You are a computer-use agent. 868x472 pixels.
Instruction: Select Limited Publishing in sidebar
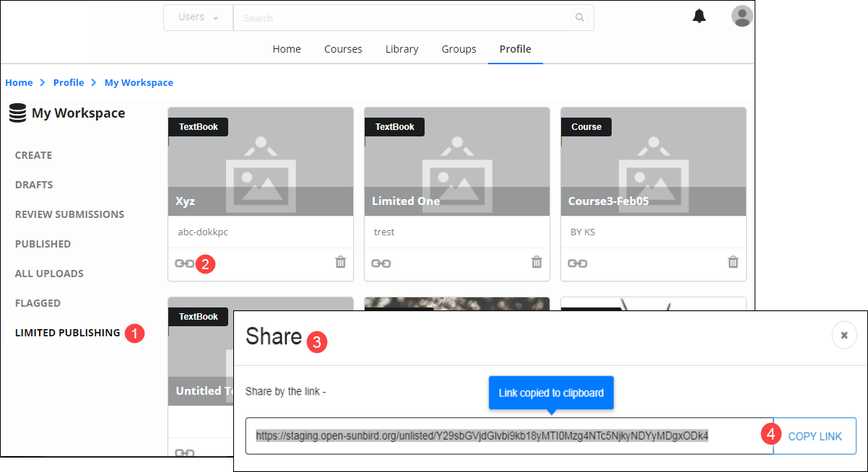pos(67,333)
